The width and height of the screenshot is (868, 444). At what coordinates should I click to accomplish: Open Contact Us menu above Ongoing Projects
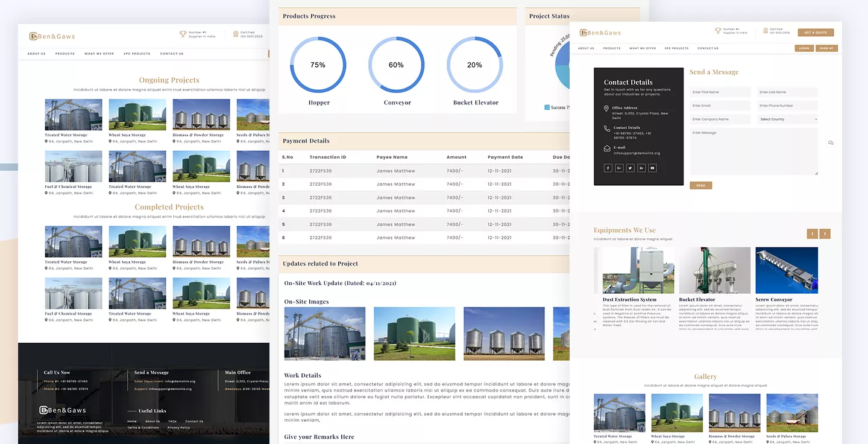click(172, 54)
